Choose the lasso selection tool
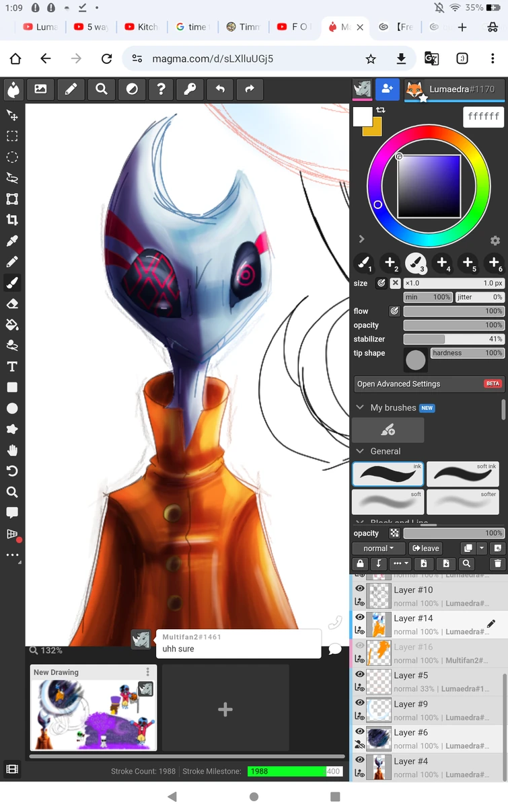The height and width of the screenshot is (812, 508). [x=12, y=178]
